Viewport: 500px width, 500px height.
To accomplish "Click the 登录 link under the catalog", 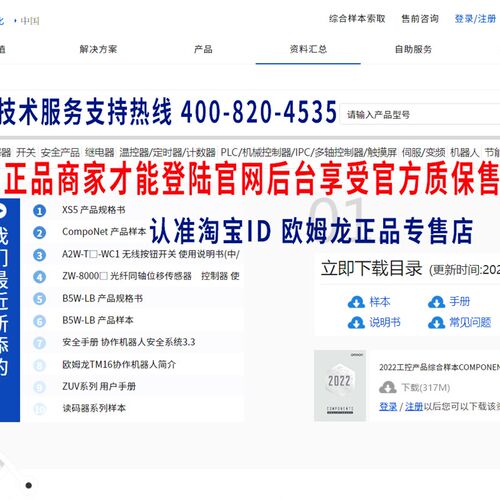I will (x=388, y=407).
